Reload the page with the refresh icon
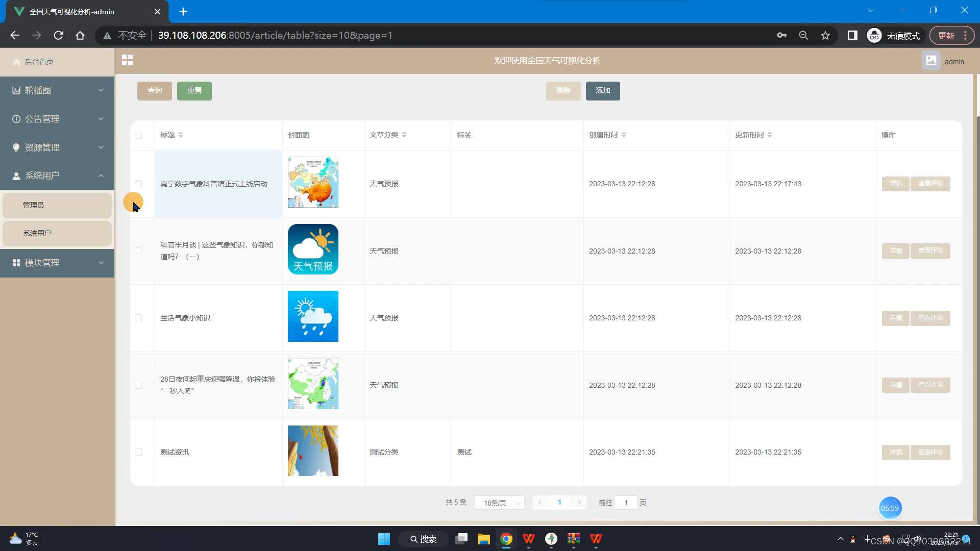 [x=58, y=35]
